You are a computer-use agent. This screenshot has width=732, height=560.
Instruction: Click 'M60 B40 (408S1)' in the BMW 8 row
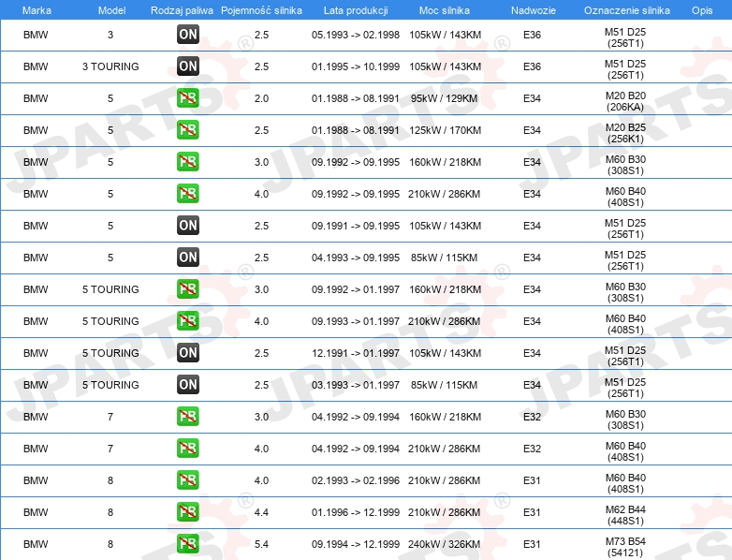625,483
